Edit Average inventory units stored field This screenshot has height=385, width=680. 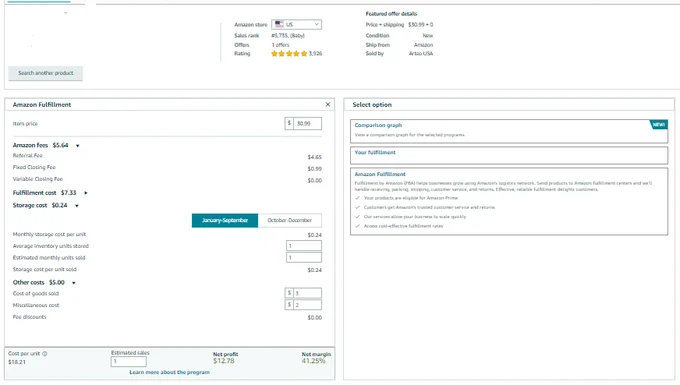click(304, 246)
